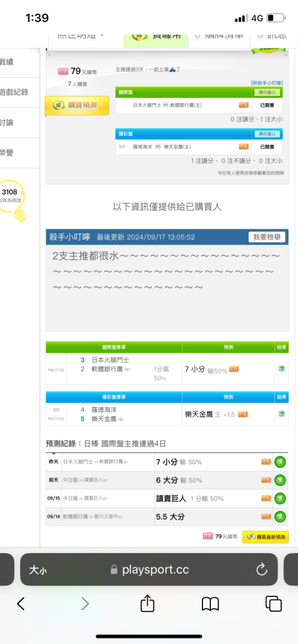Open the Safari share sheet icon
The width and height of the screenshot is (298, 644).
pos(147,603)
